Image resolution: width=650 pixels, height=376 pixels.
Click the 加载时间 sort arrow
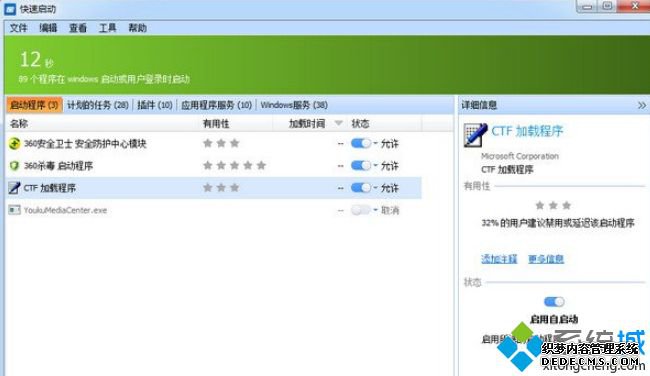pyautogui.click(x=338, y=123)
